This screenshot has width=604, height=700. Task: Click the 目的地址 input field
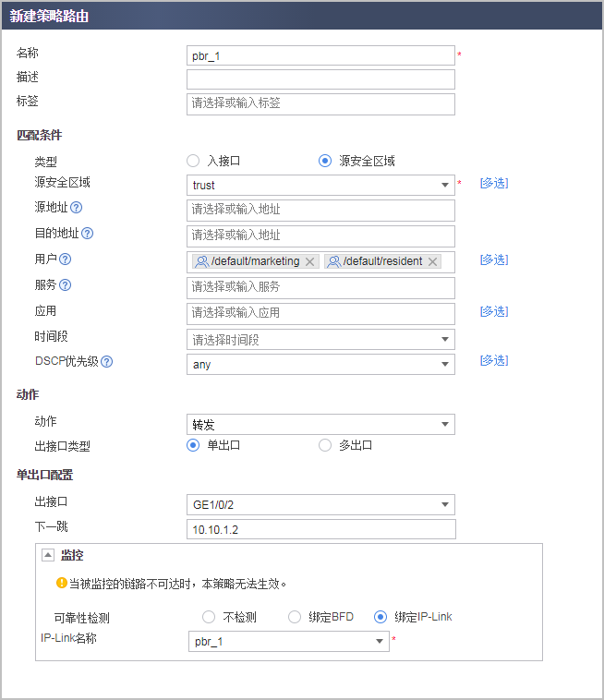320,236
